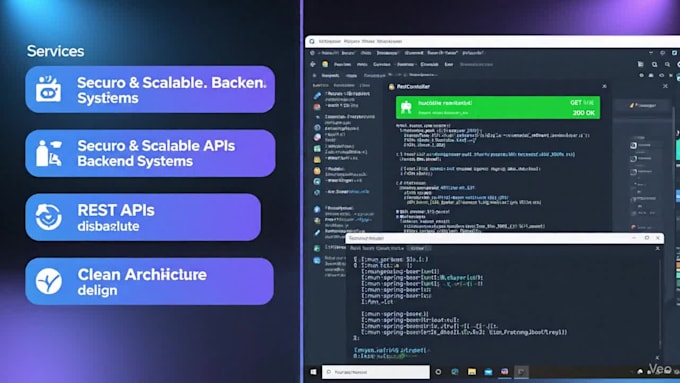Screen dimensions: 680x383
Task: Click the GET method label in banner
Action: pyautogui.click(x=576, y=103)
